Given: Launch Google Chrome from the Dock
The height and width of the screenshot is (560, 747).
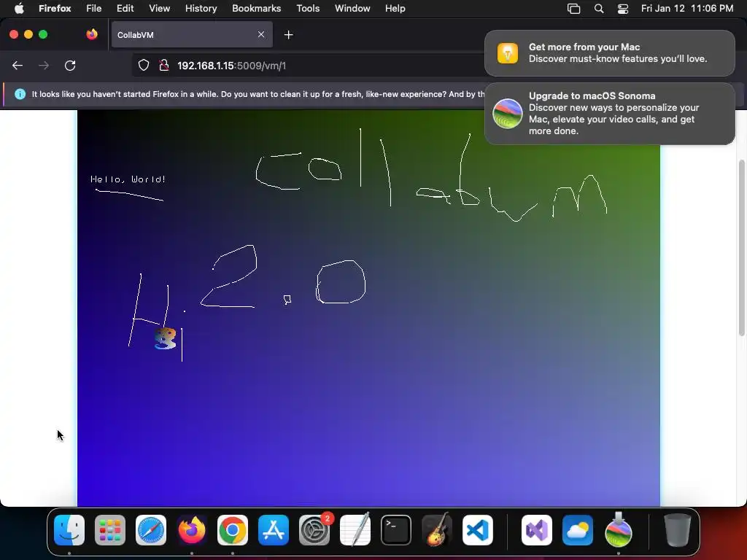Looking at the screenshot, I should pyautogui.click(x=233, y=530).
